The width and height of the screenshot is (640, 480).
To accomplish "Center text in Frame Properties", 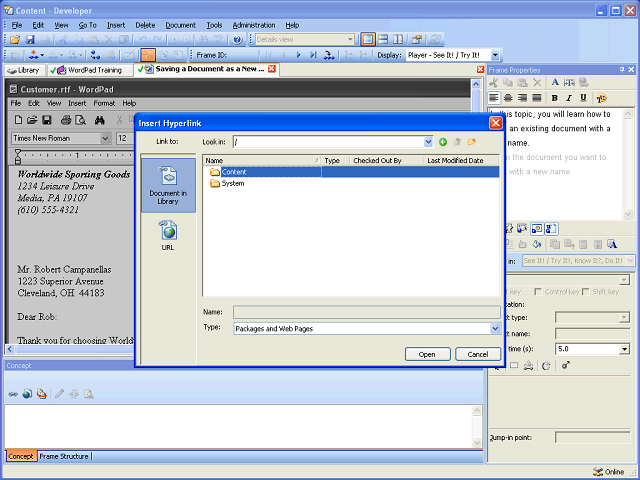I will pyautogui.click(x=508, y=98).
